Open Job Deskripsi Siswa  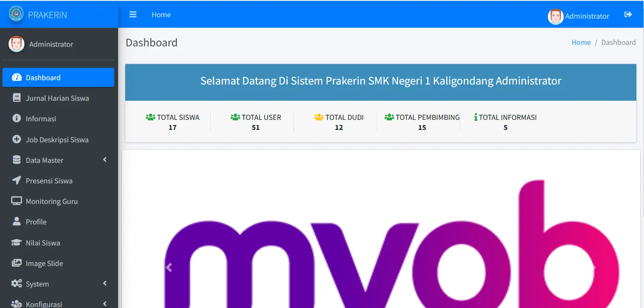[57, 139]
